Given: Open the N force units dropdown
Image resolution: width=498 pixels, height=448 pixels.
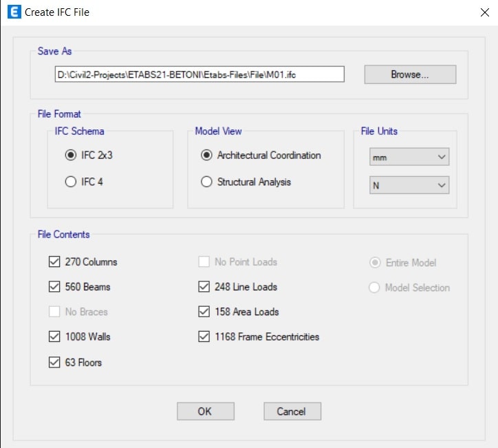Looking at the screenshot, I should tap(409, 185).
